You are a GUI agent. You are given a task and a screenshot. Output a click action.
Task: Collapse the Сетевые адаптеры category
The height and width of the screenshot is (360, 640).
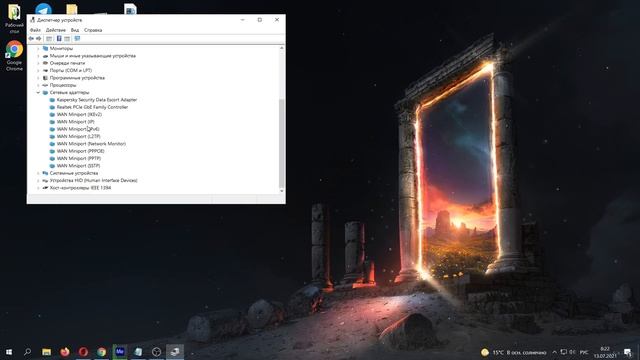coord(38,93)
